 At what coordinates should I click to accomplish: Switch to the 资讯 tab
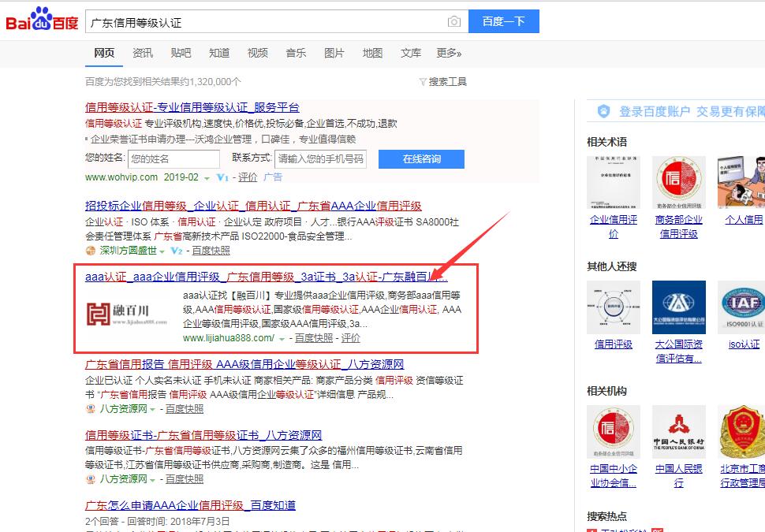click(143, 53)
